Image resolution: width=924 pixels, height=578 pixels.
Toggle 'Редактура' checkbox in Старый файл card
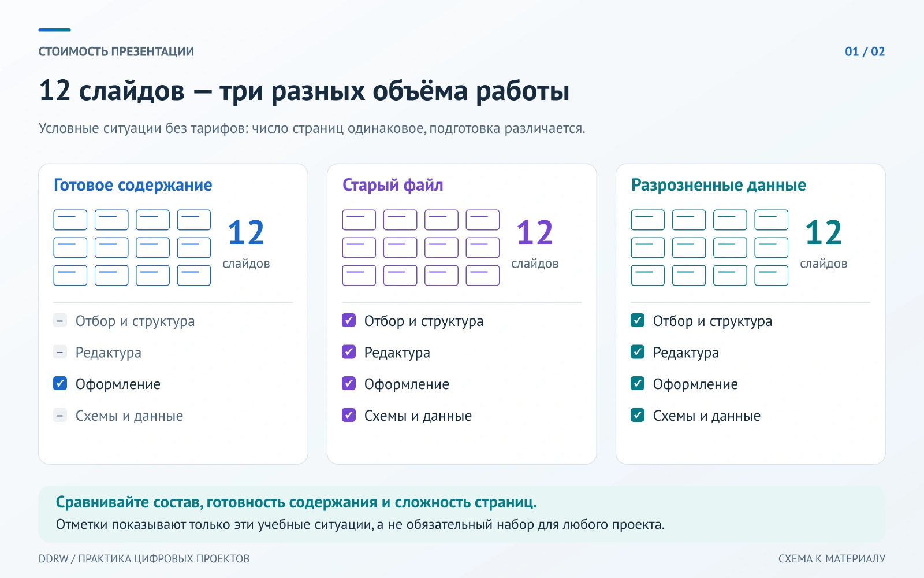click(349, 352)
